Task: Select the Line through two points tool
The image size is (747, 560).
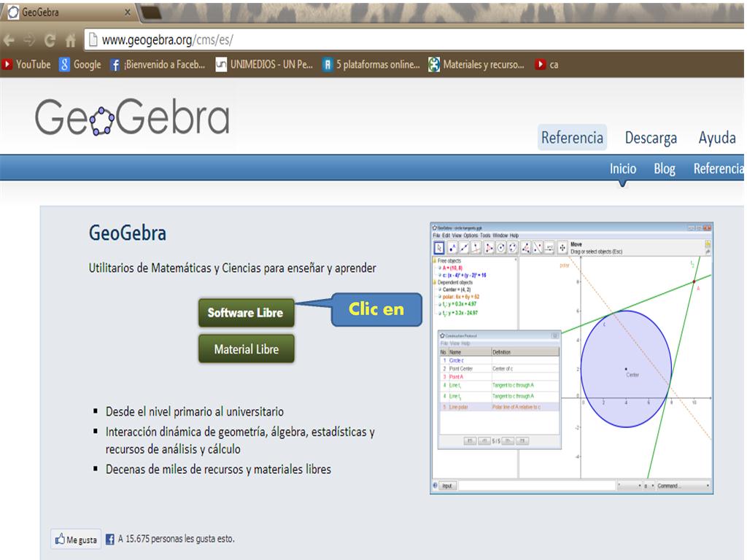Action: (x=464, y=247)
